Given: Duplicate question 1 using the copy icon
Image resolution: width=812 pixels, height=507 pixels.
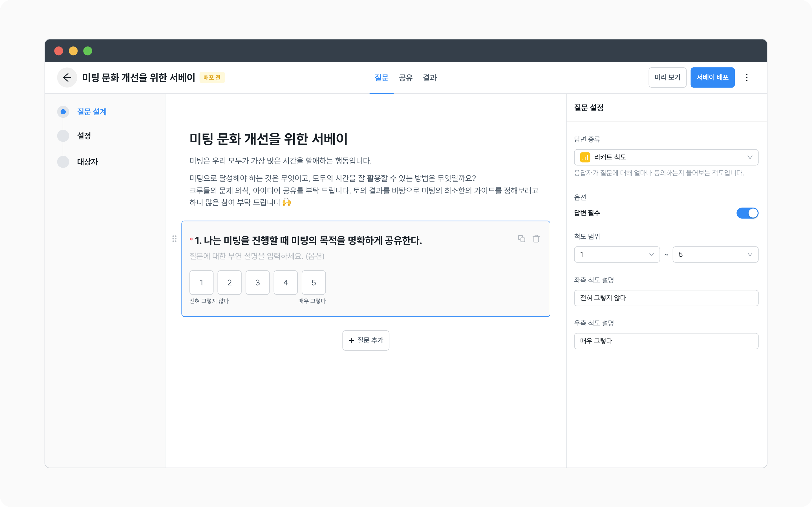Looking at the screenshot, I should (x=522, y=238).
